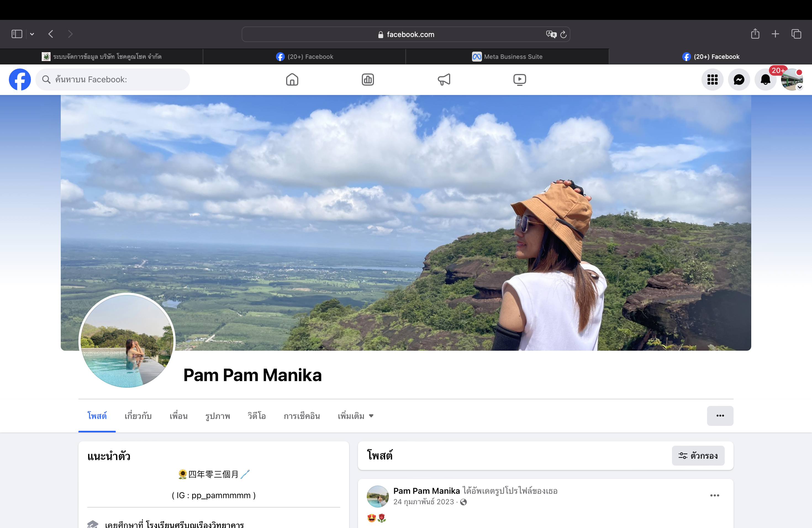Open account menu via profile avatar
Screen dimensions: 812x528
click(792, 80)
